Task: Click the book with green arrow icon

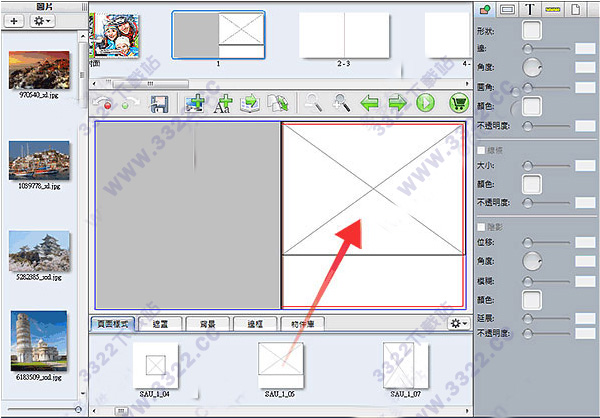Action: click(x=250, y=104)
